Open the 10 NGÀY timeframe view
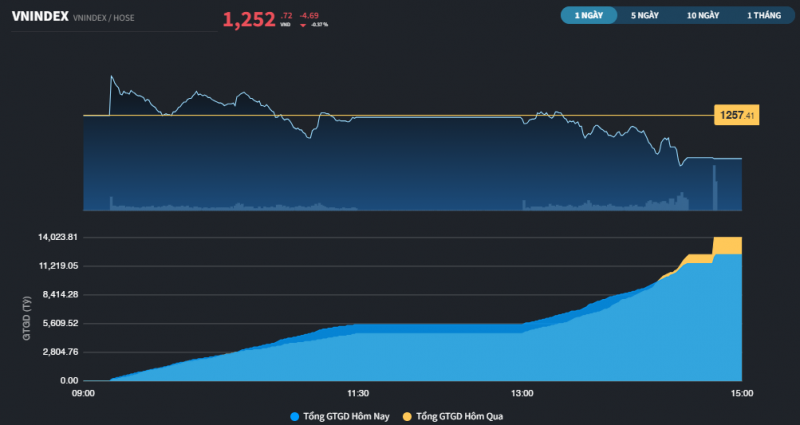 pyautogui.click(x=703, y=16)
